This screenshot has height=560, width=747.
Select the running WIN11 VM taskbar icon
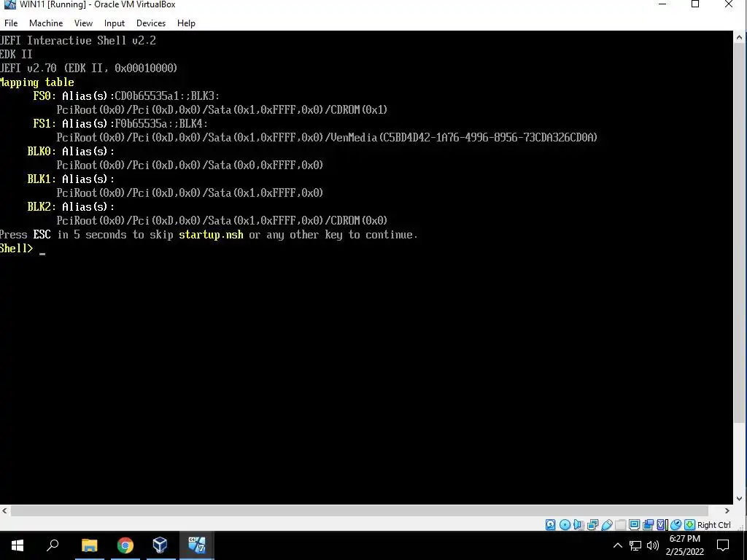(x=197, y=545)
